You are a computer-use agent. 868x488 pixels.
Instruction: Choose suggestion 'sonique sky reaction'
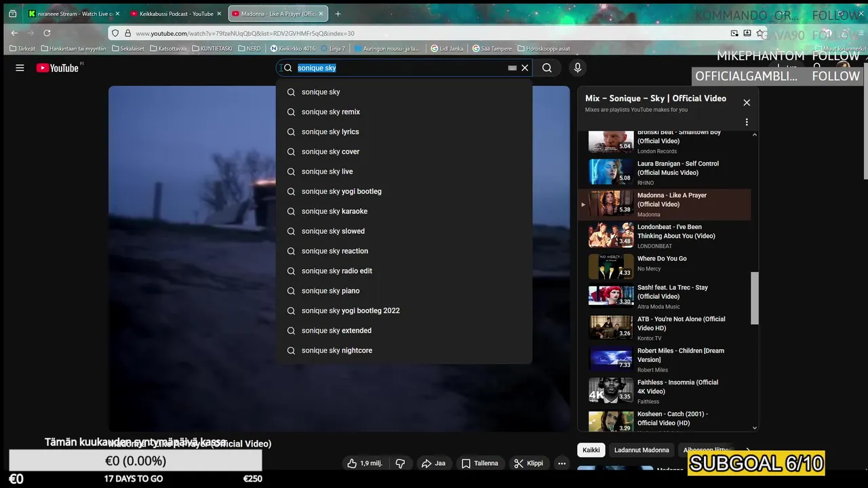404,251
